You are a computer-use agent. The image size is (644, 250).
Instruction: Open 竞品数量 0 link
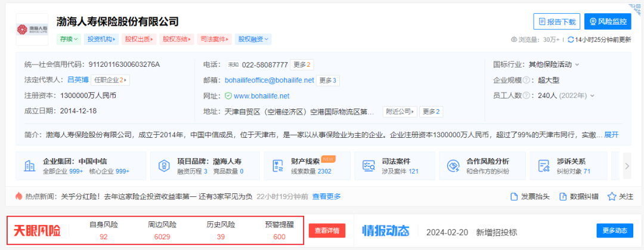pos(228,171)
